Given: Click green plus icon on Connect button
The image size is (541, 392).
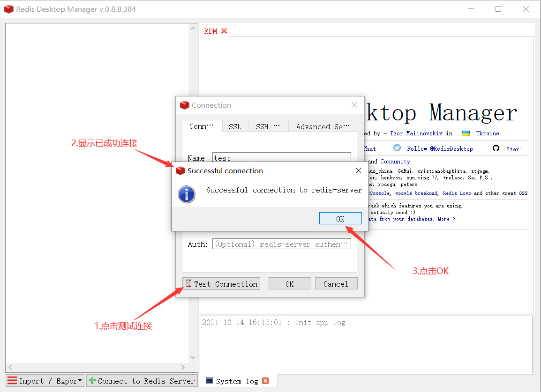Looking at the screenshot, I should (92, 380).
